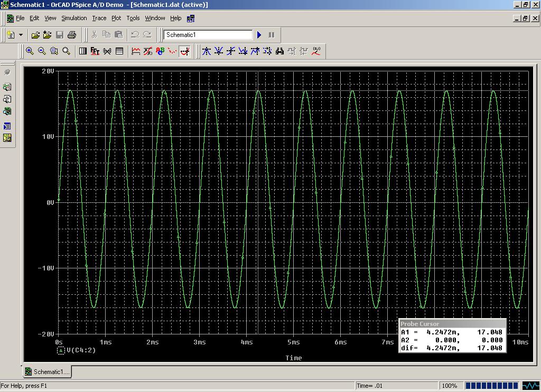This screenshot has width=541, height=392.
Task: Open the View menu
Action: (x=50, y=18)
